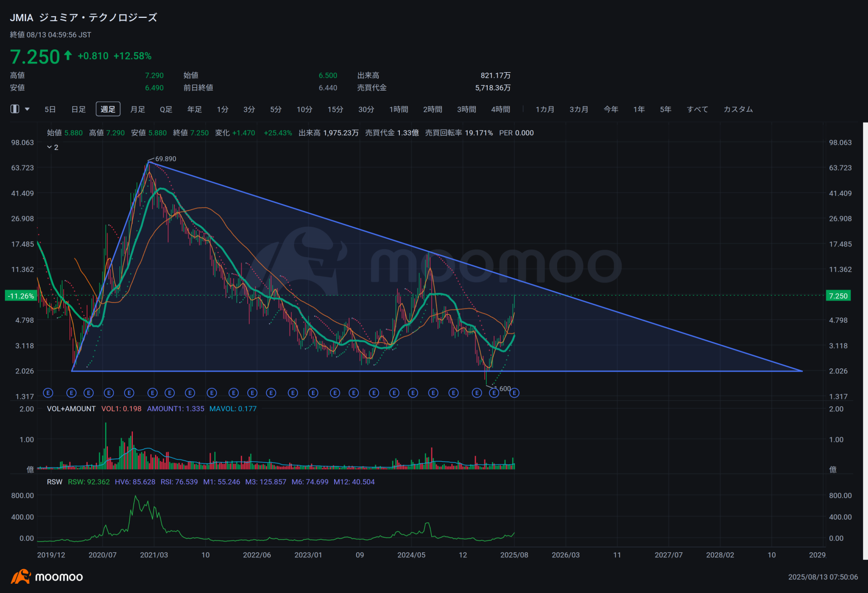Switch to 日足 daily candles
This screenshot has width=868, height=593.
[79, 109]
